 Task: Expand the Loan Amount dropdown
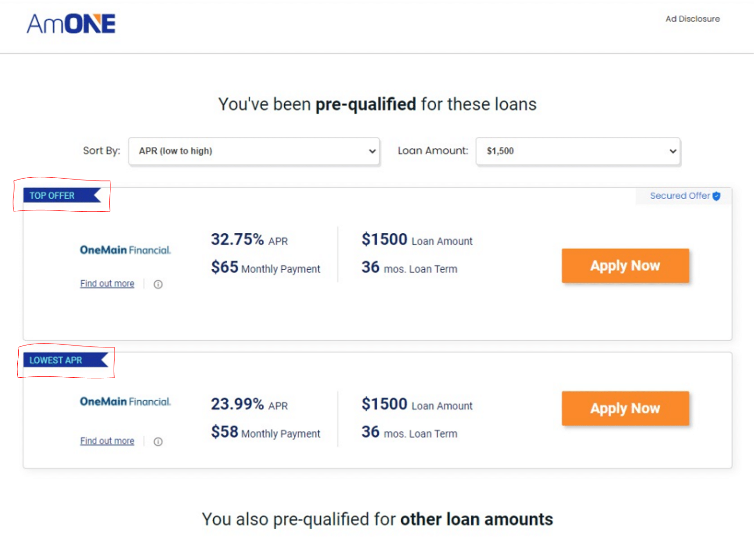[578, 151]
